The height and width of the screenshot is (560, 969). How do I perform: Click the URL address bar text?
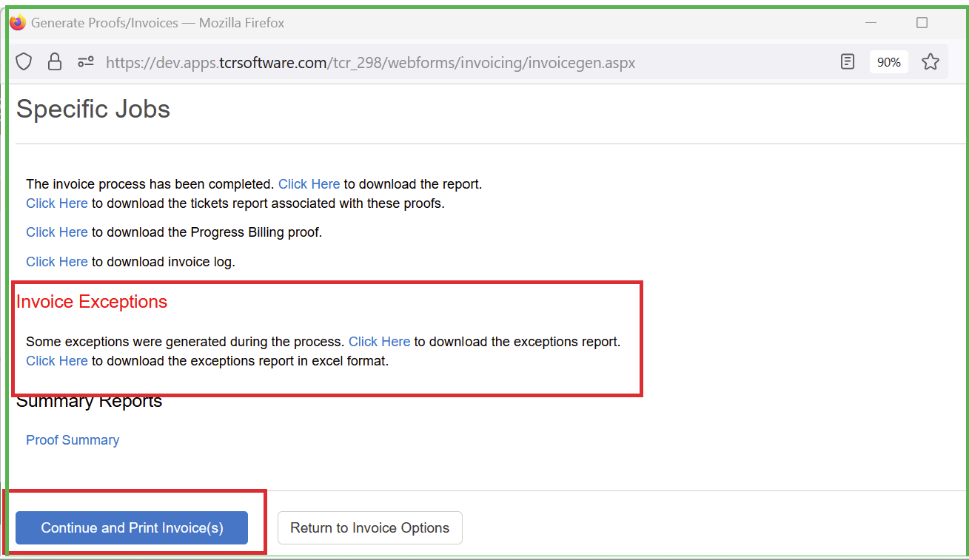click(x=371, y=63)
